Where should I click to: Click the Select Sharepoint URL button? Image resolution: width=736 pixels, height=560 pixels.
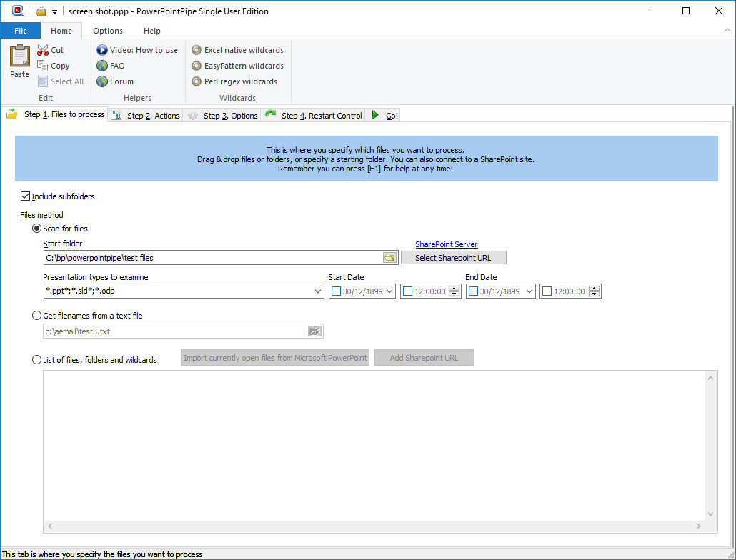453,258
